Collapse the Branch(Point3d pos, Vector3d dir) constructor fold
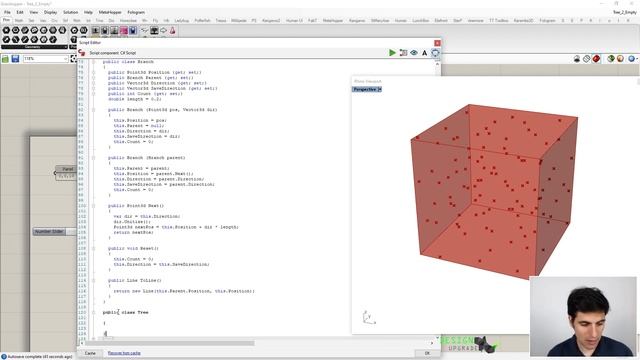The height and width of the screenshot is (360, 640). (x=93, y=110)
